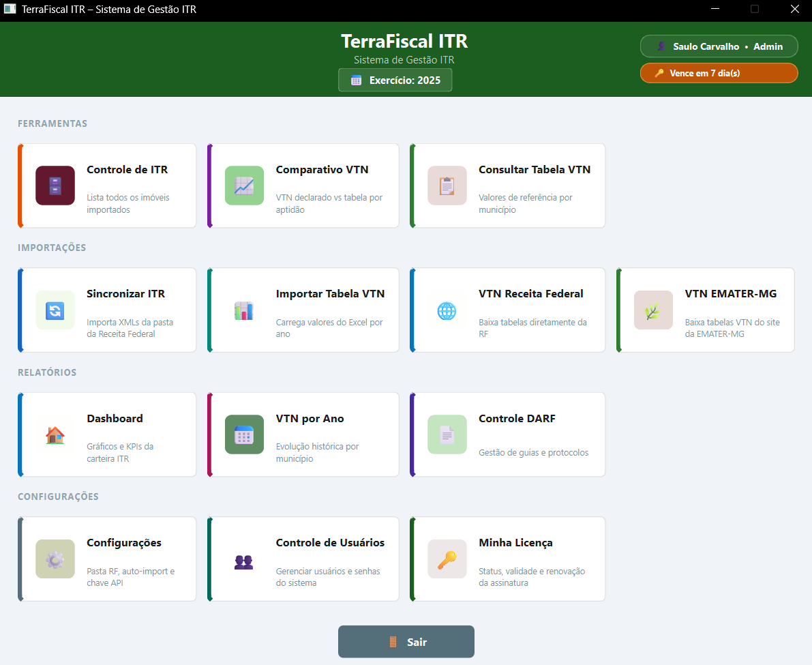Open the Controle de ITR file cabinet icon
Viewport: 812px width, 665px height.
click(55, 186)
